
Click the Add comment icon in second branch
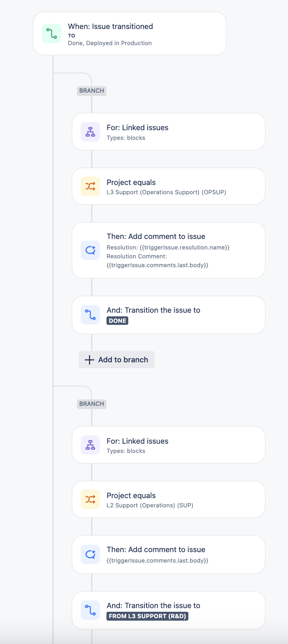click(90, 554)
